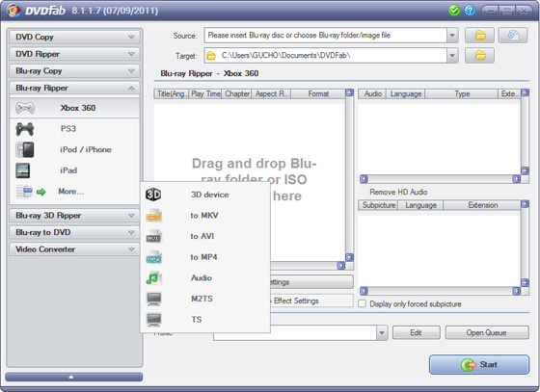Collapse the sidebar with the bottom arrow bar
The width and height of the screenshot is (540, 392).
[74, 377]
